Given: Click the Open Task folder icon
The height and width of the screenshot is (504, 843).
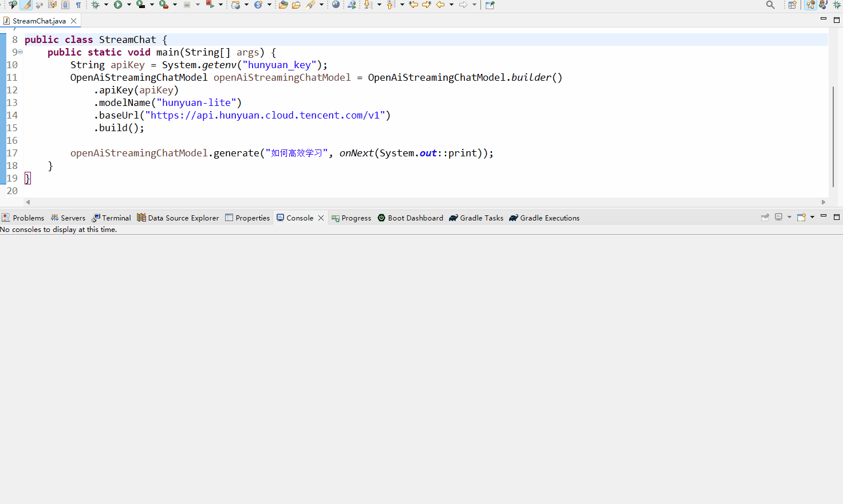Looking at the screenshot, I should [296, 5].
